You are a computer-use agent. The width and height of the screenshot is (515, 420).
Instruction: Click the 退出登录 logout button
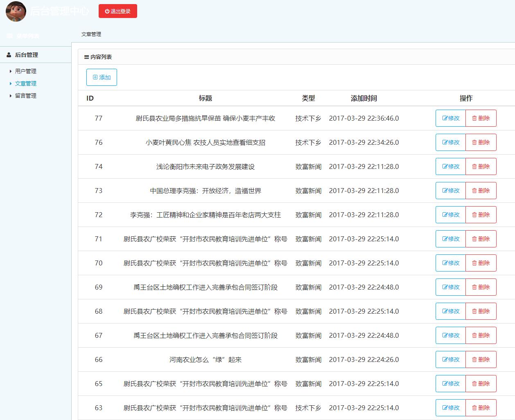point(118,11)
